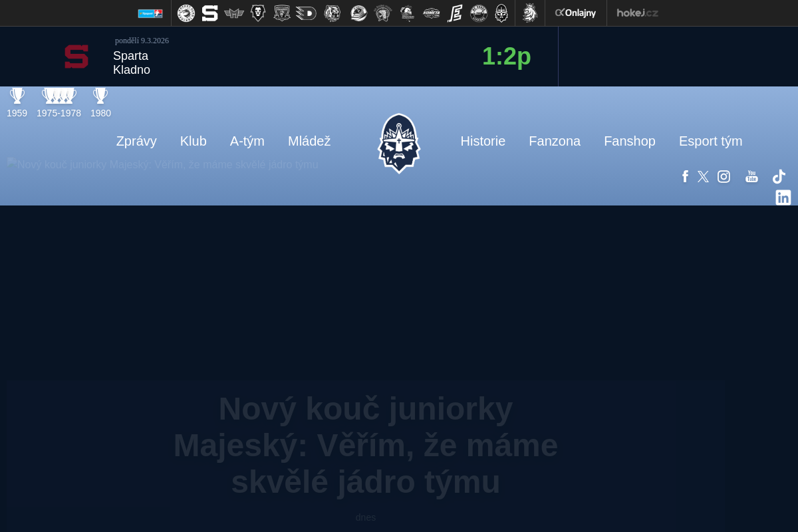
Task: Click the Oceláři Třinec round team logo
Action: [x=186, y=13]
